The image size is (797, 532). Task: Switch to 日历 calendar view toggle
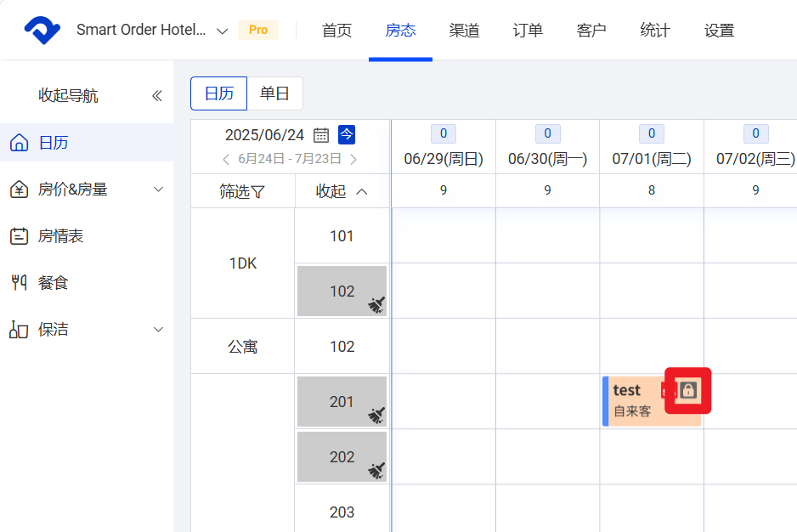coord(218,93)
